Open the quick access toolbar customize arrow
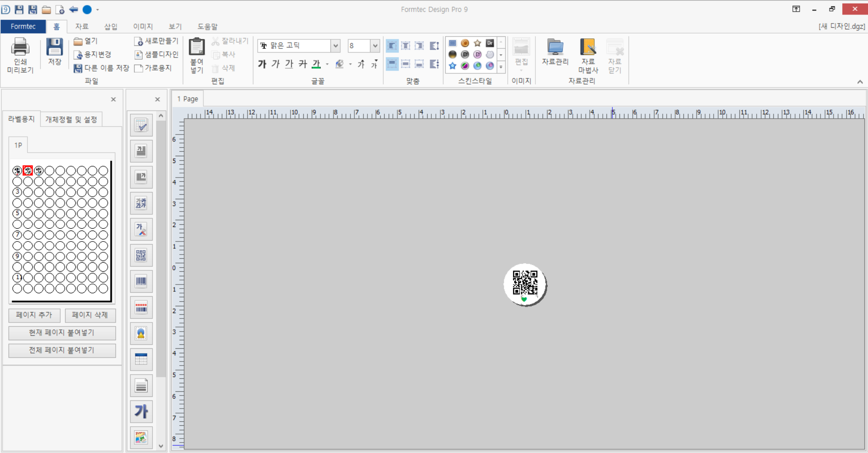The height and width of the screenshot is (453, 868). tap(97, 10)
